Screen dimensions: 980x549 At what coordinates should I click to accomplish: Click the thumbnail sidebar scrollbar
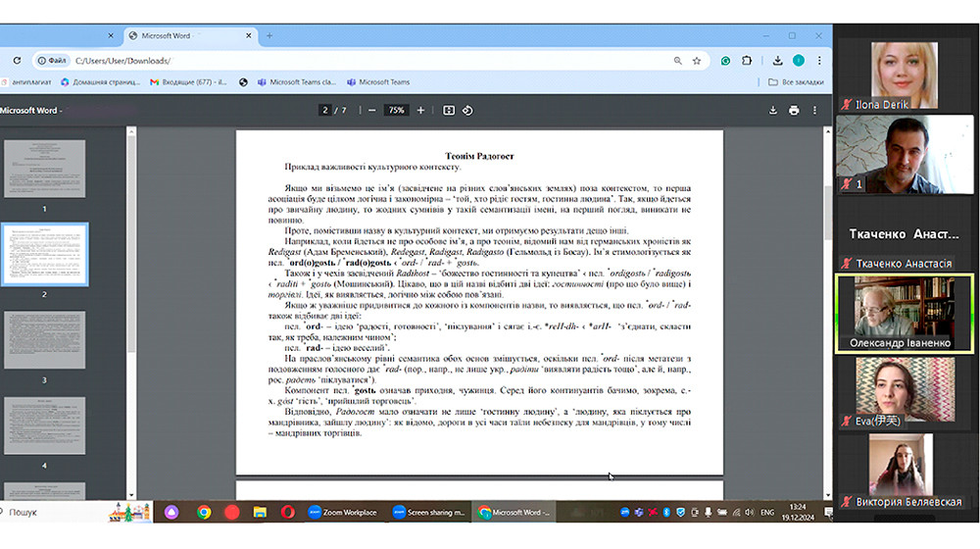click(131, 244)
